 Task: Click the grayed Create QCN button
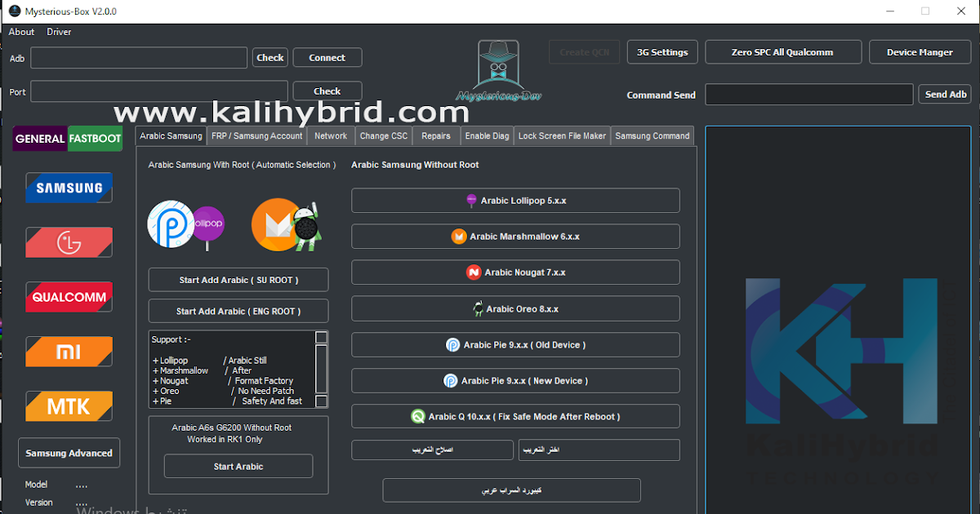click(x=585, y=52)
